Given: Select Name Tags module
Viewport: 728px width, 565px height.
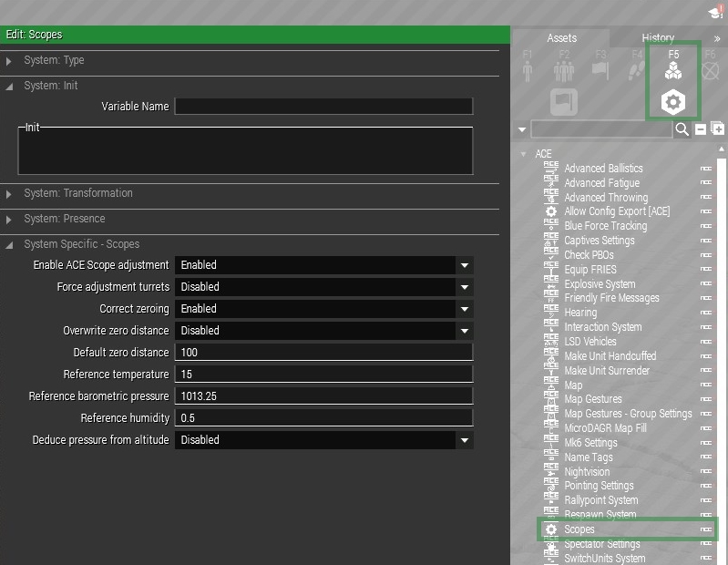Looking at the screenshot, I should pyautogui.click(x=589, y=457).
